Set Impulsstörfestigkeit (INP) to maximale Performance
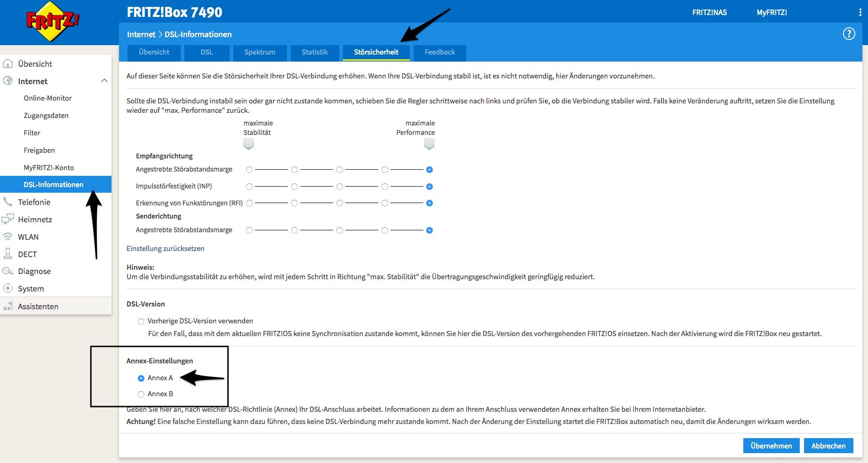This screenshot has height=463, width=868. (430, 187)
